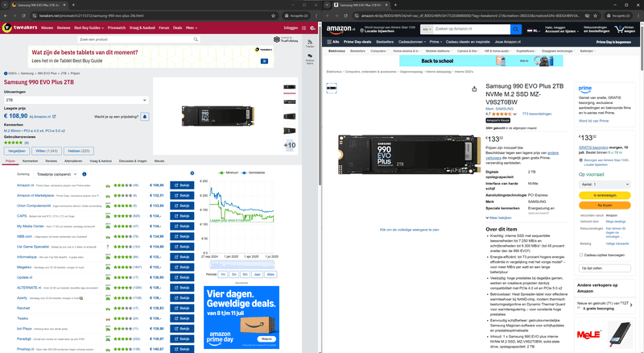Viewport: 644px width, 353px height.
Task: Open 773 beoordelingen link on Amazon
Action: coord(537,114)
